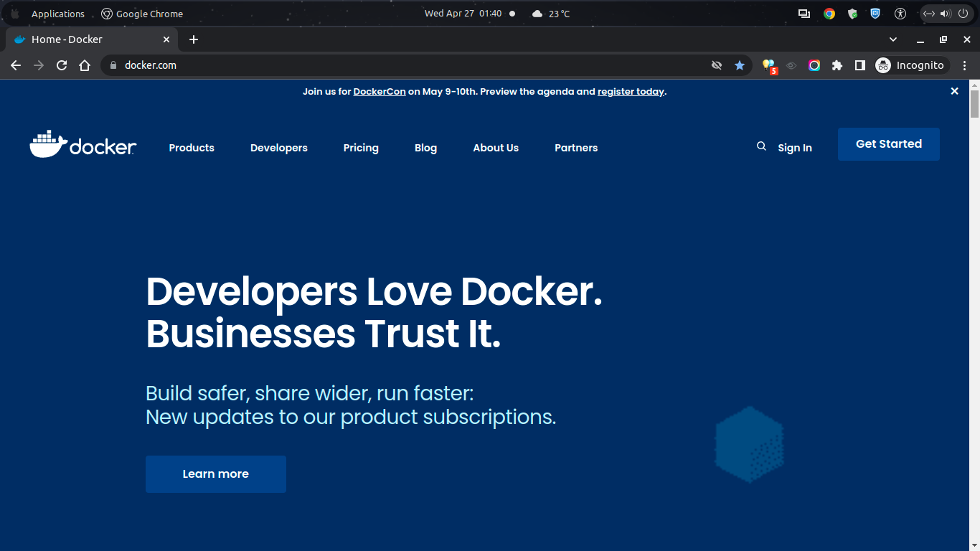Open the Extensions puzzle piece menu
980x551 pixels.
(837, 65)
